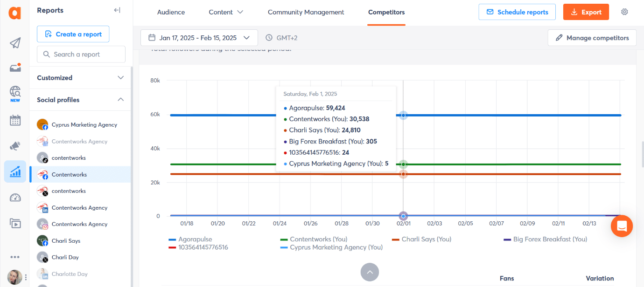
Task: Select the Reports bar chart icon
Action: coord(15,171)
